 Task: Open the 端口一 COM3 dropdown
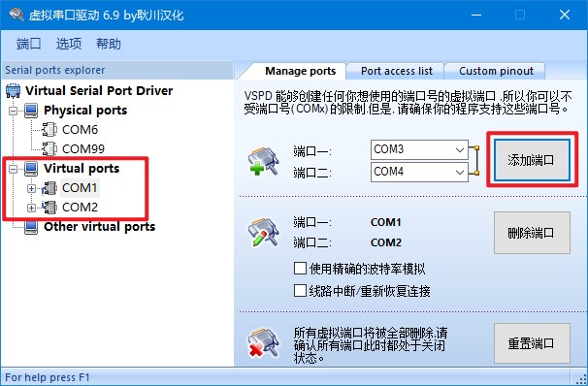419,150
